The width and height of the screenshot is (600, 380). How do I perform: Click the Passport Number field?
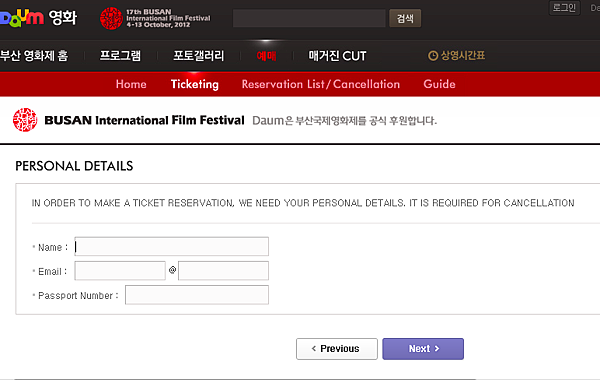point(197,295)
